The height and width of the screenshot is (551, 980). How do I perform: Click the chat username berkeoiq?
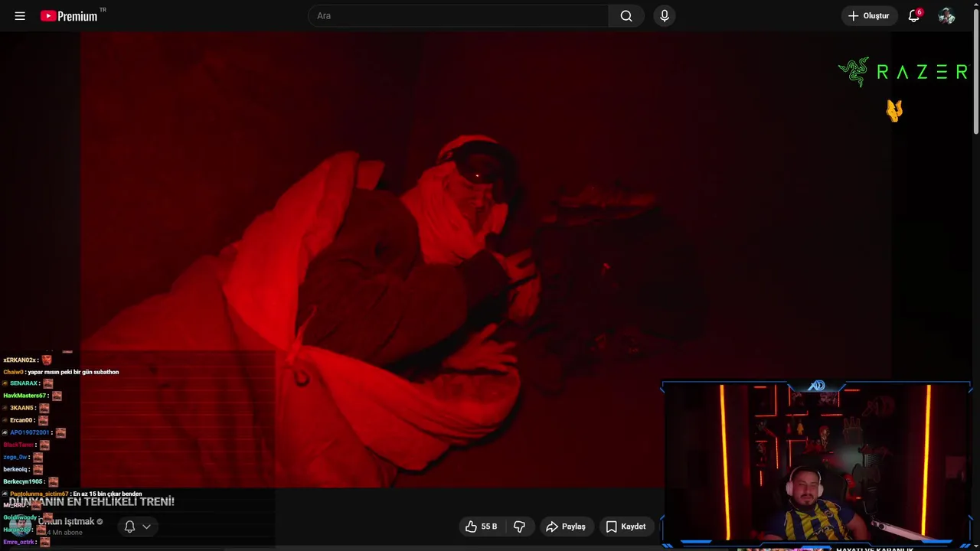pyautogui.click(x=15, y=469)
